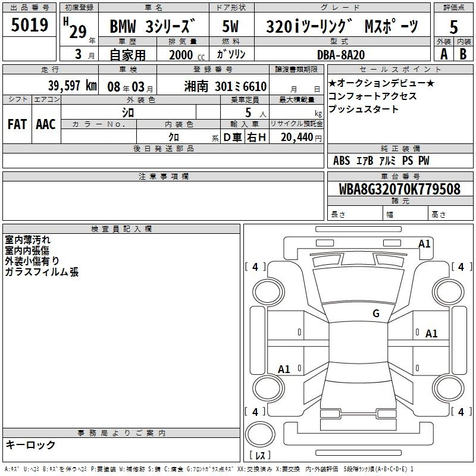
Task: Select the air conditioner value AAC
Action: [46, 124]
